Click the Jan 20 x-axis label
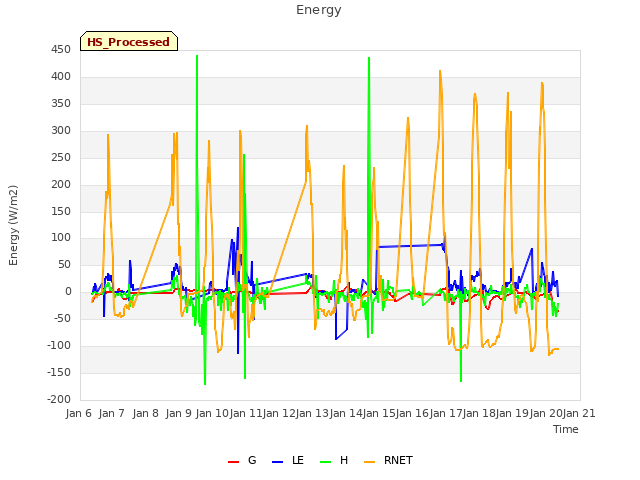This screenshot has width=640, height=480. click(x=546, y=413)
